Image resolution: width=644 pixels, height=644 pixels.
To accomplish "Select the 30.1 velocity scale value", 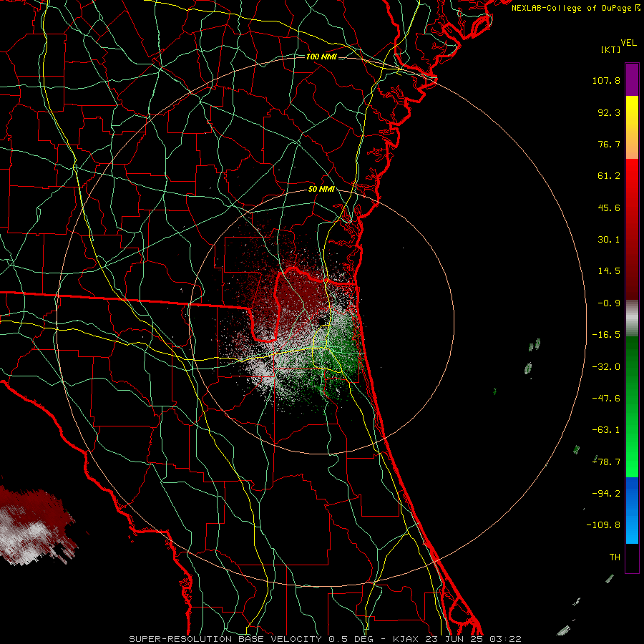I will tap(609, 240).
